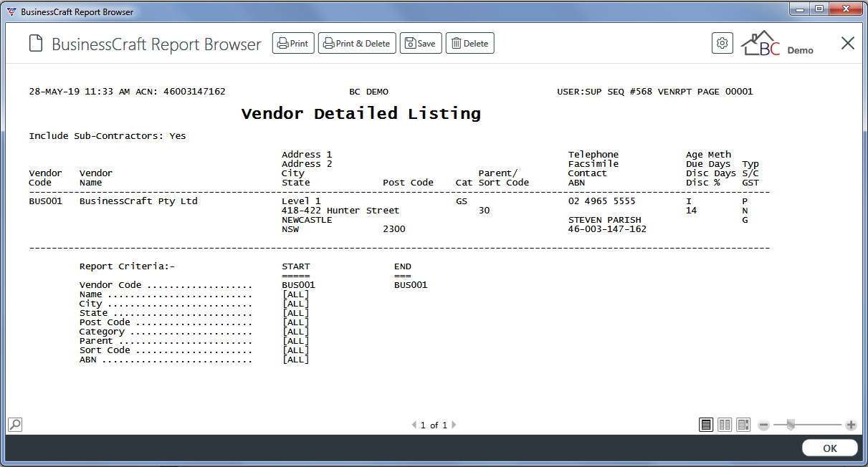
Task: Open the settings gear button
Action: click(x=722, y=43)
